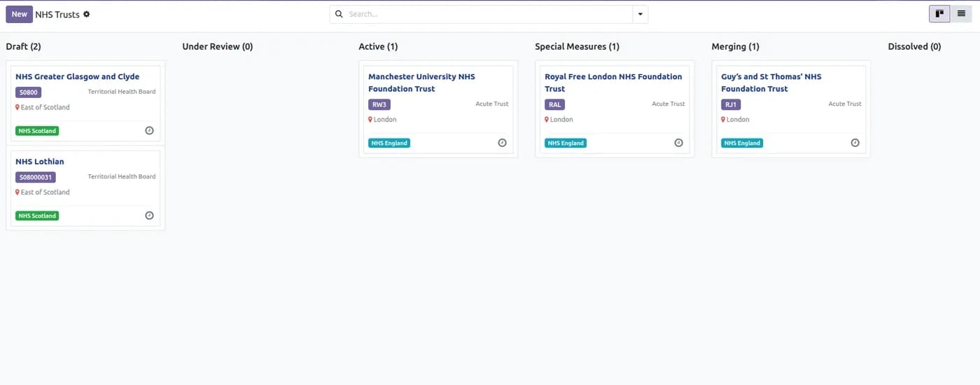
Task: Click location pin on NHS Greater Glasgow card
Action: 17,107
